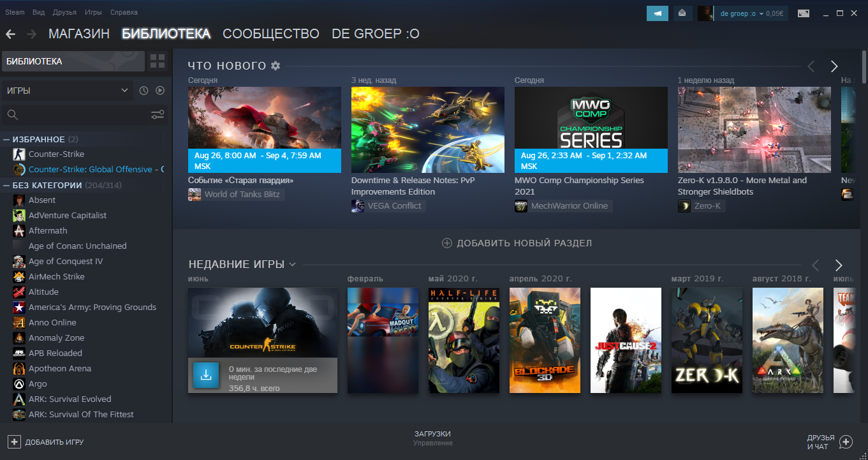Click the search magnifier icon
This screenshot has width=868, height=460.
12,115
